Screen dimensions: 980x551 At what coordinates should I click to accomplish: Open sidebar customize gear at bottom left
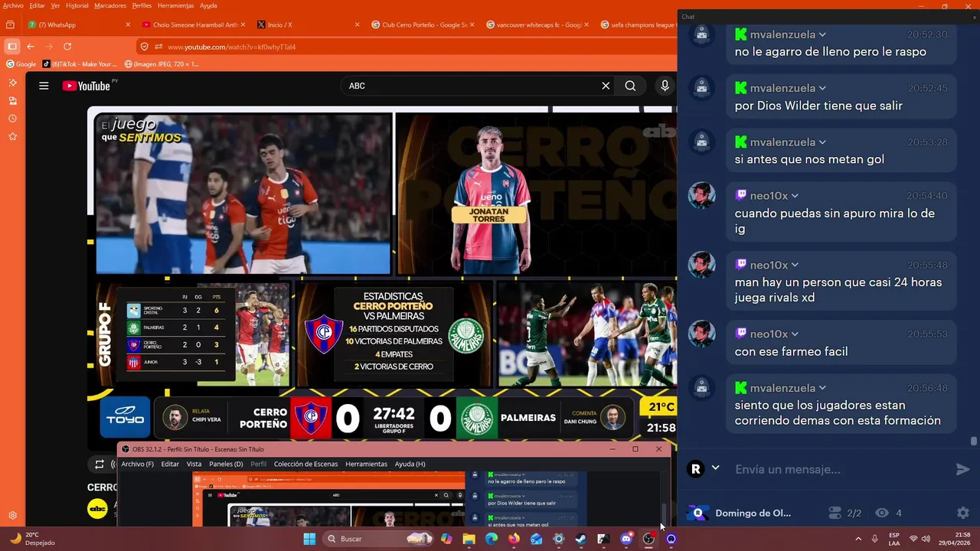12,515
